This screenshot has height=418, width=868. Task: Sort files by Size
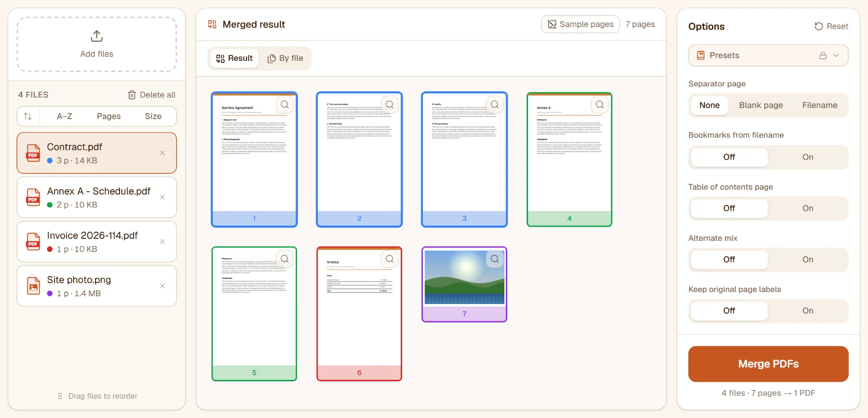pos(153,116)
